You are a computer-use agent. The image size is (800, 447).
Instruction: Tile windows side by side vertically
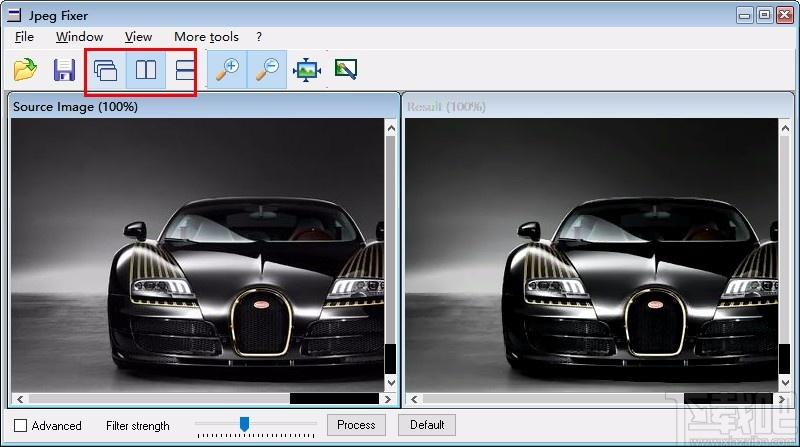145,70
